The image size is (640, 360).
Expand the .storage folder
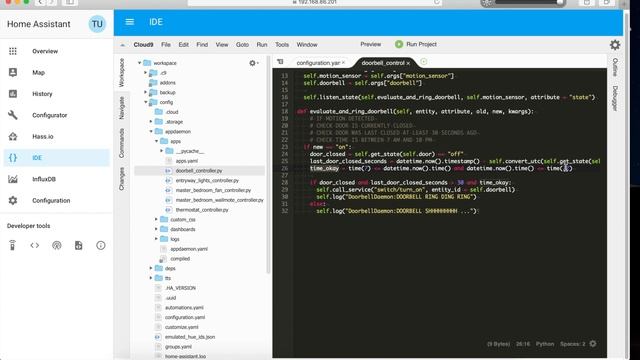coord(151,122)
